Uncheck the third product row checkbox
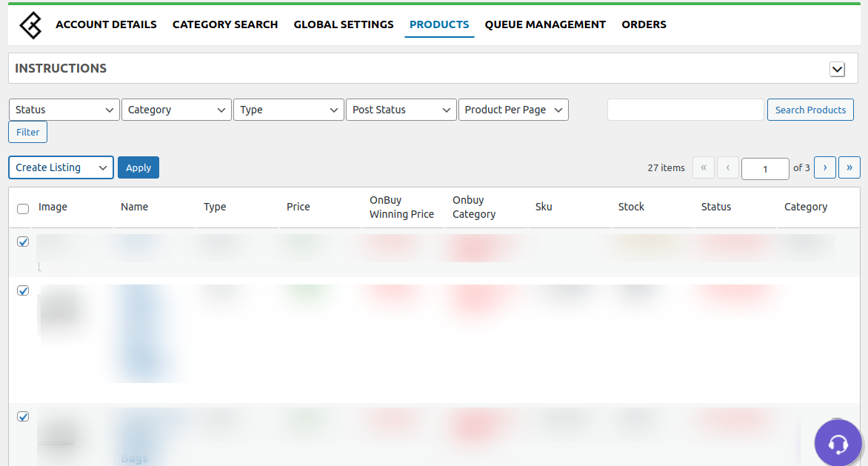 pos(23,416)
